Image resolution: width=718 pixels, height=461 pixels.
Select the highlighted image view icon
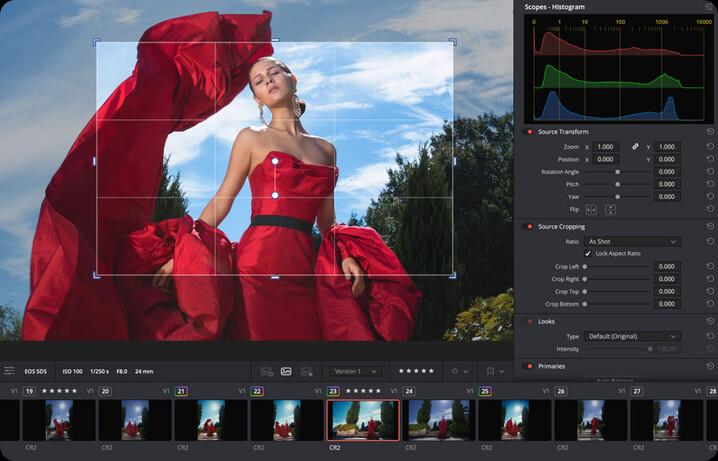click(286, 371)
